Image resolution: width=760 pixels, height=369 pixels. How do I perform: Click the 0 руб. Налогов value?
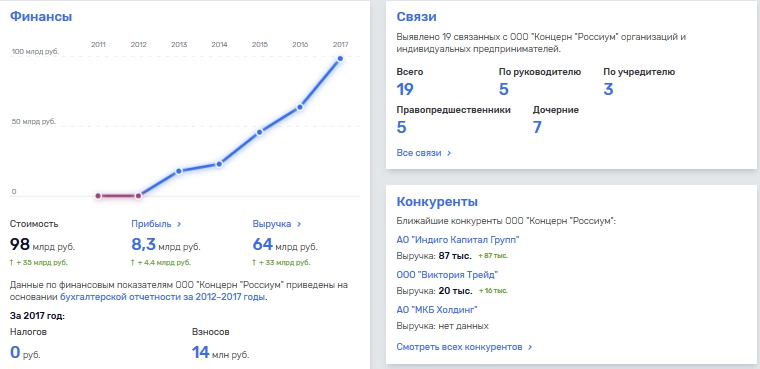(25, 353)
